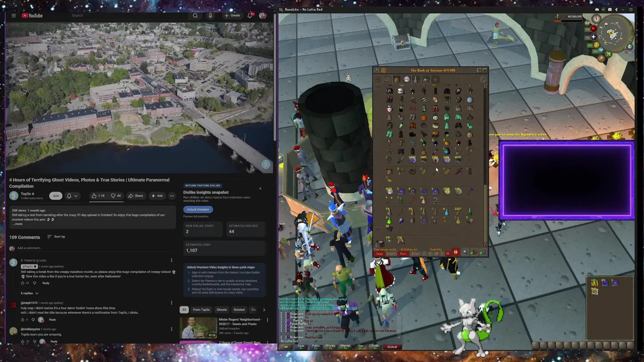Open the YouTube hamburger guide menu
The width and height of the screenshot is (644, 362).
coord(14,16)
